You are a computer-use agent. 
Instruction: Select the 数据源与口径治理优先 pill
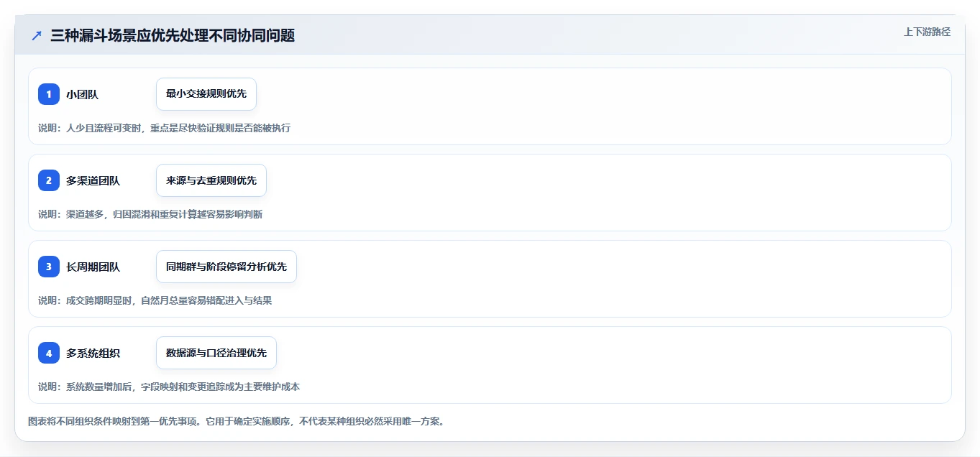[216, 353]
